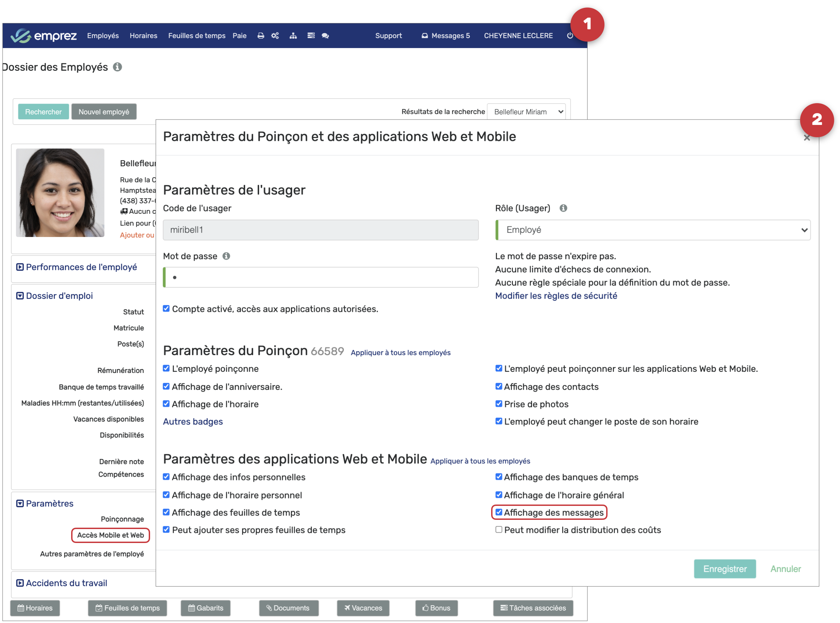Screen dimensions: 840x623
Task: Click the task list icon in navbar
Action: tap(311, 35)
